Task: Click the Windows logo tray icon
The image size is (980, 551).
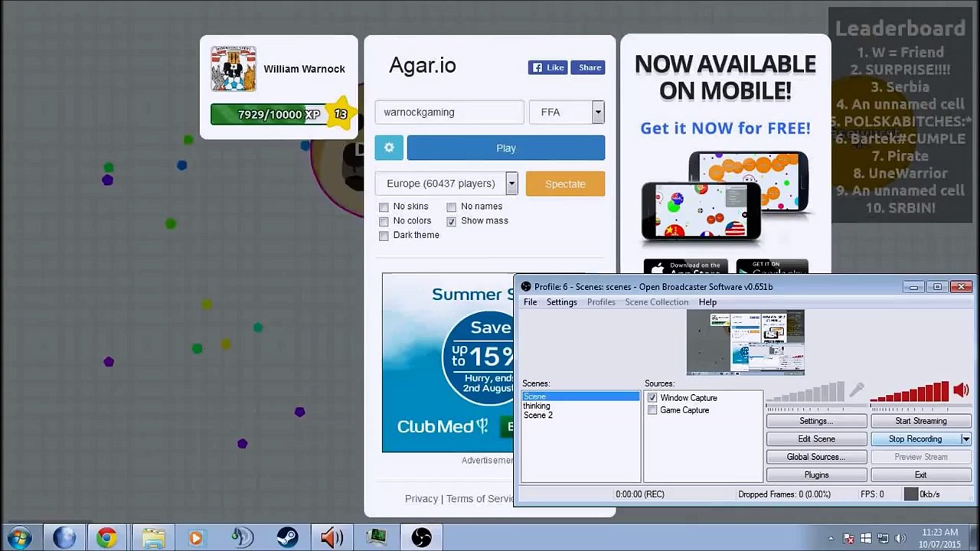Action: tap(866, 538)
